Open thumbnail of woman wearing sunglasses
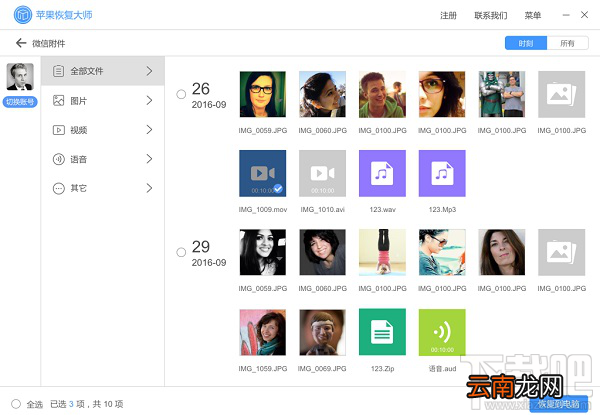The width and height of the screenshot is (600, 415). [x=442, y=252]
